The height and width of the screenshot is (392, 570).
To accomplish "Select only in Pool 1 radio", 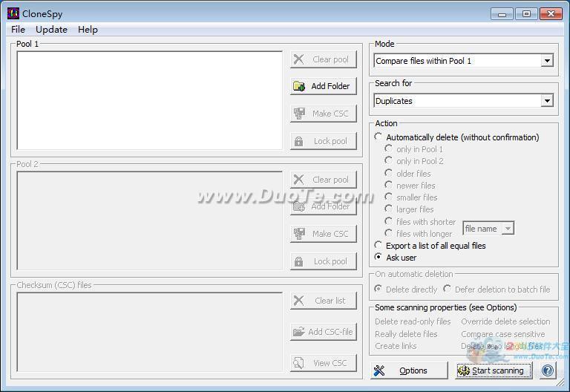I will pyautogui.click(x=389, y=148).
